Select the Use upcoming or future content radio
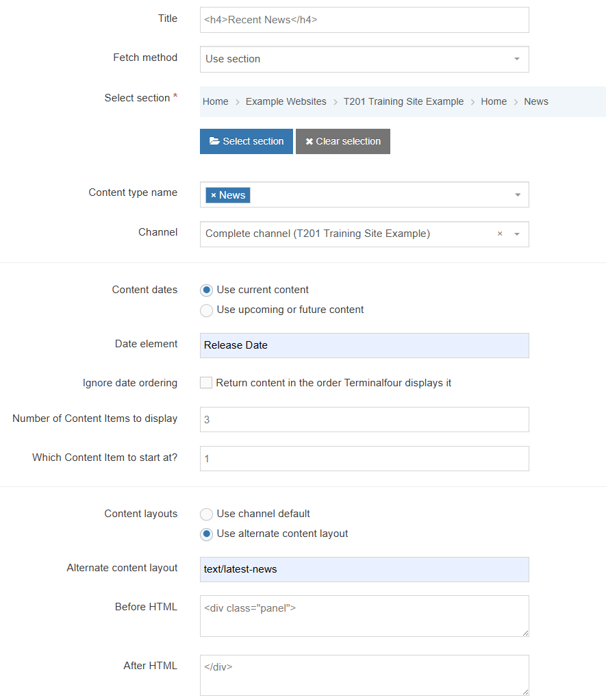 206,310
